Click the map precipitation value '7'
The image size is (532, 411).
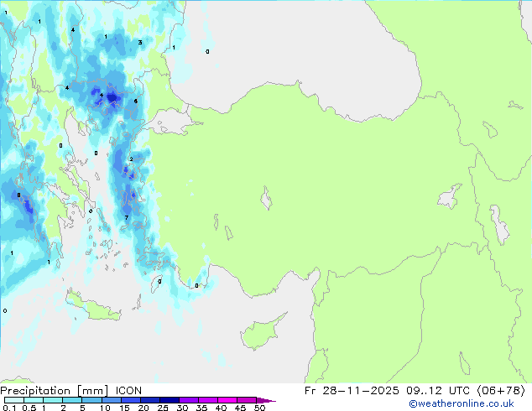[127, 218]
